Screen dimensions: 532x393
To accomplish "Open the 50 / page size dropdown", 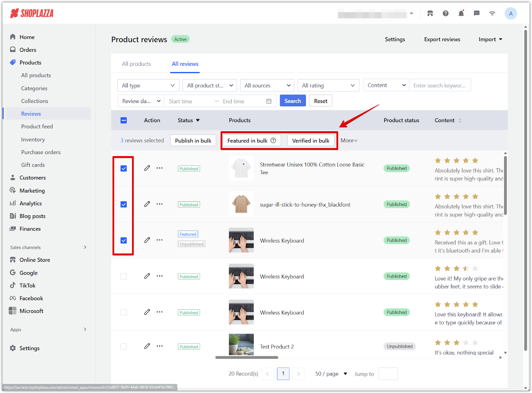I will [331, 374].
